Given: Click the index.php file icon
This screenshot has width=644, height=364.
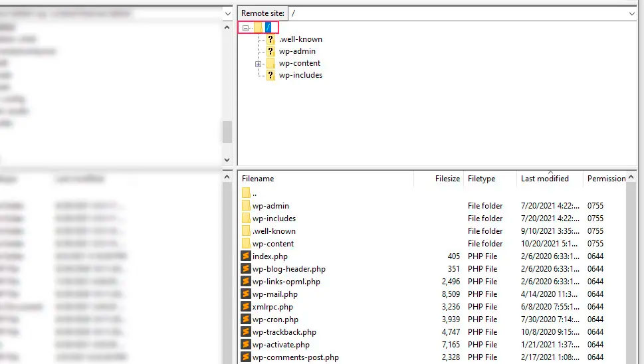Looking at the screenshot, I should pyautogui.click(x=246, y=256).
